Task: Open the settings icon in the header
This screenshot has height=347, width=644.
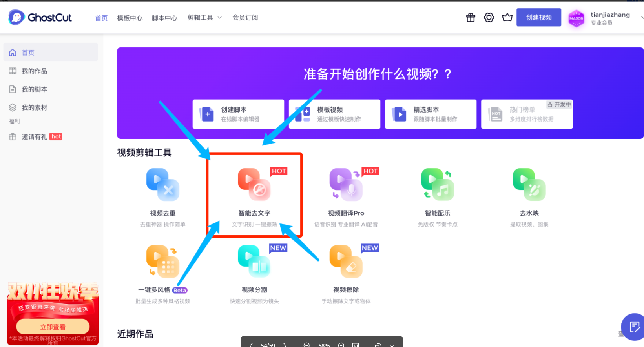Action: pos(489,18)
